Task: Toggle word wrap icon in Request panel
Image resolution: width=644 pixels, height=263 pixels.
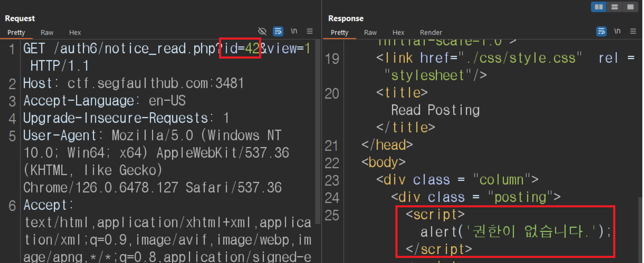Action: pyautogui.click(x=278, y=31)
